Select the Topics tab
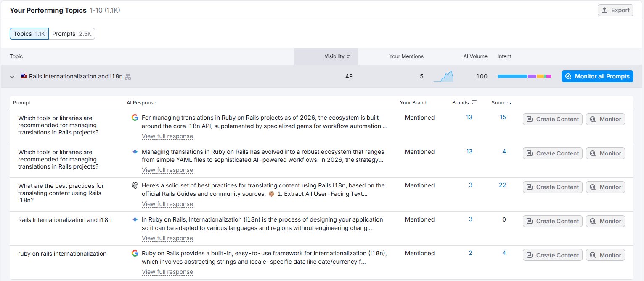The width and height of the screenshot is (644, 281). click(29, 34)
